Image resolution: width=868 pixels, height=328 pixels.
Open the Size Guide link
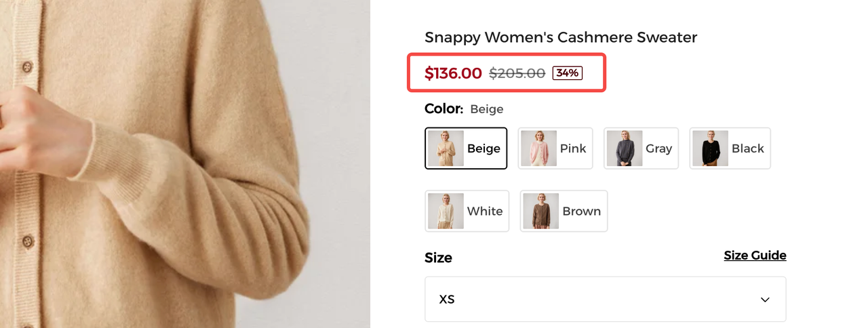coord(755,255)
